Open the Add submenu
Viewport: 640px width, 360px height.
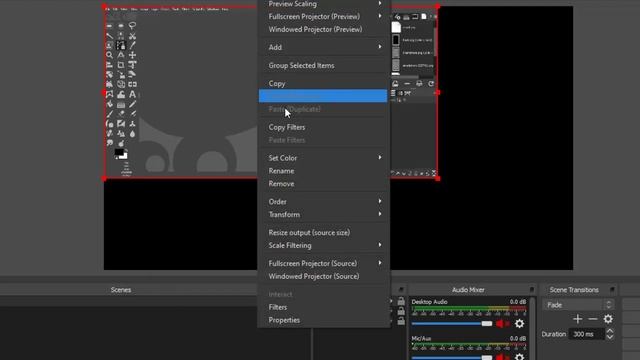point(324,47)
